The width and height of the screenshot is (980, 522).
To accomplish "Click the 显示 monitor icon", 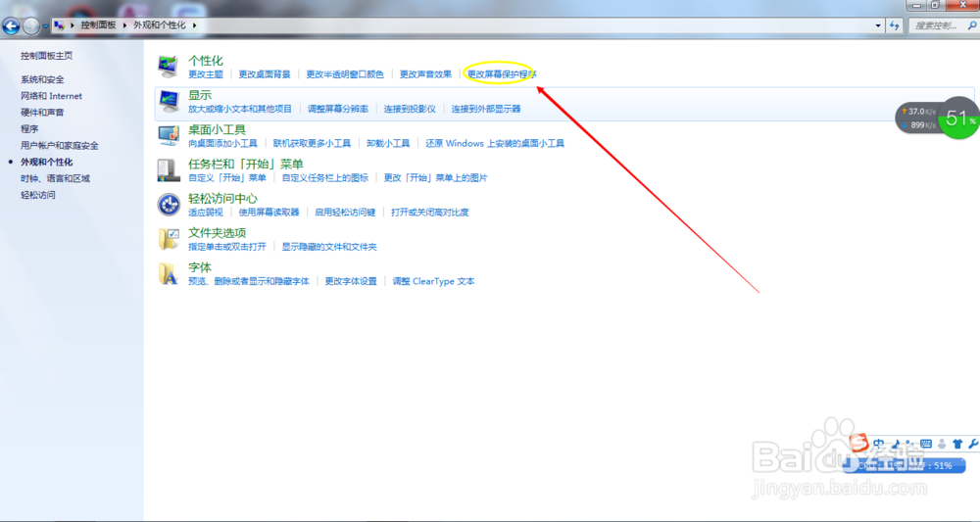I will pyautogui.click(x=169, y=101).
